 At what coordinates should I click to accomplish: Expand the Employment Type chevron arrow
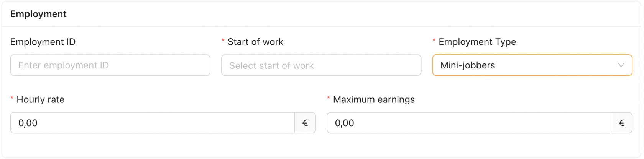(x=621, y=65)
